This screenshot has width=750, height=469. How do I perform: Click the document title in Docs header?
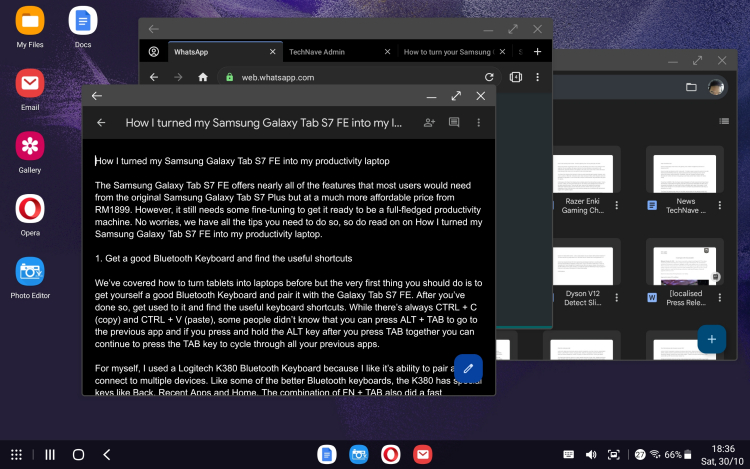click(264, 123)
